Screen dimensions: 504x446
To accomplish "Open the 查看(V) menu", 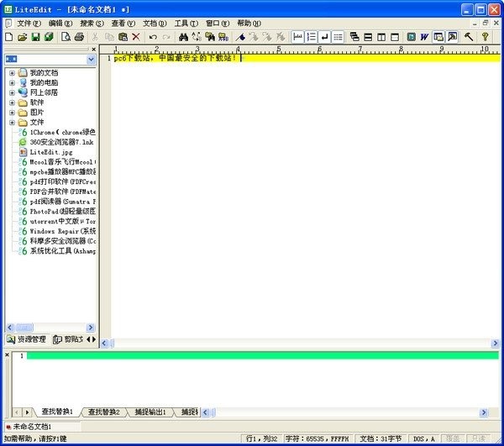I will (x=123, y=24).
